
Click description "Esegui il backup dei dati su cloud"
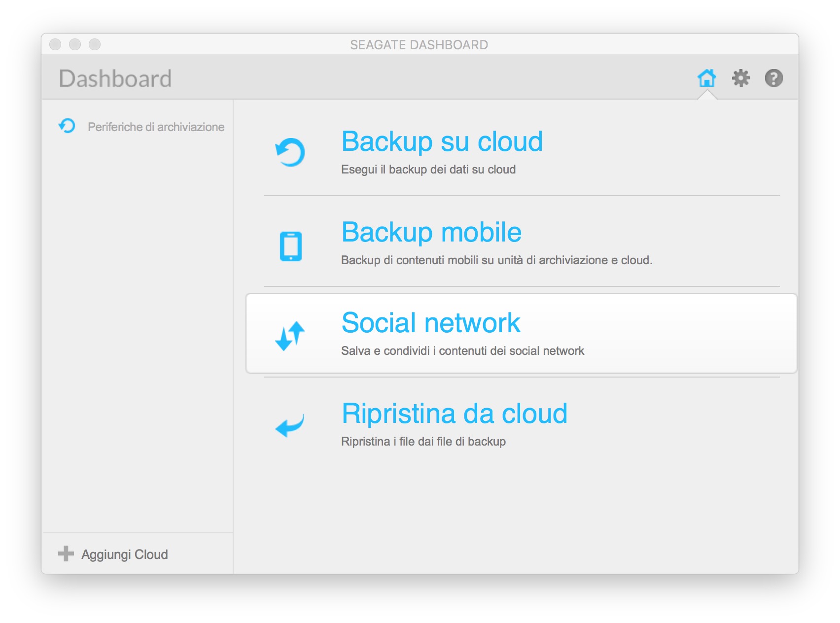tap(428, 170)
